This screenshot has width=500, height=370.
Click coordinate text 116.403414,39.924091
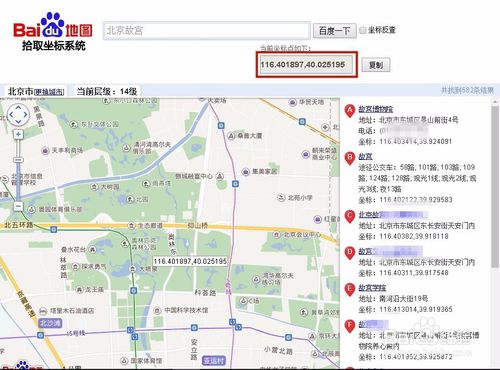click(x=415, y=142)
